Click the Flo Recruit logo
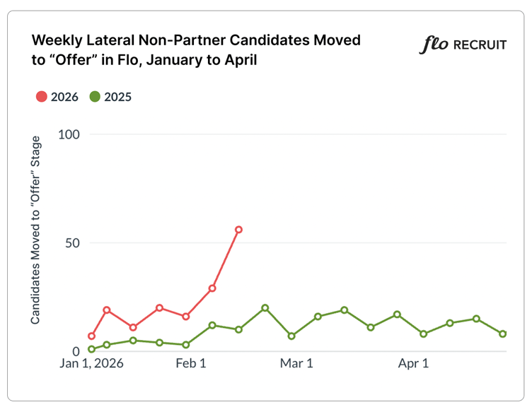The image size is (532, 412). [464, 45]
